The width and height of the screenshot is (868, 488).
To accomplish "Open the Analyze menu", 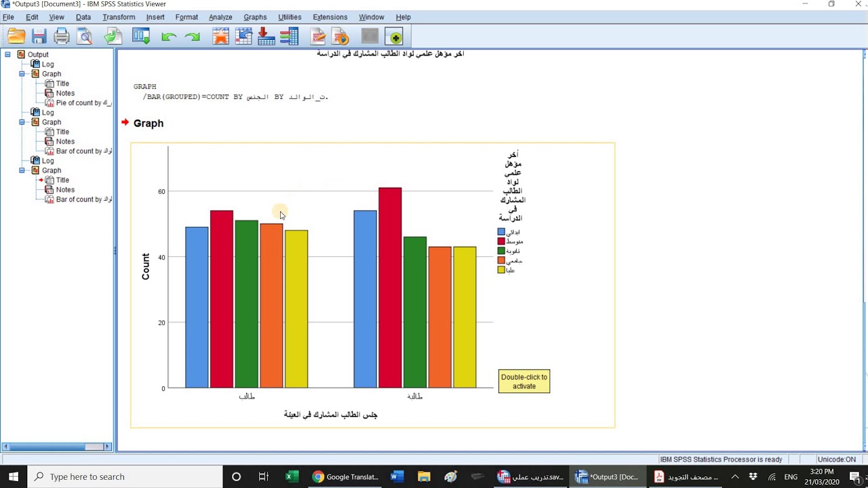I will (x=220, y=17).
